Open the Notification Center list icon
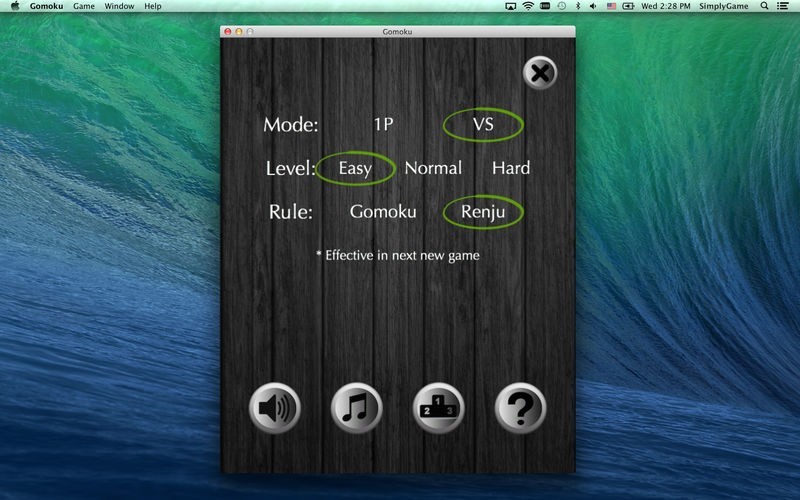800x500 pixels. click(x=786, y=7)
